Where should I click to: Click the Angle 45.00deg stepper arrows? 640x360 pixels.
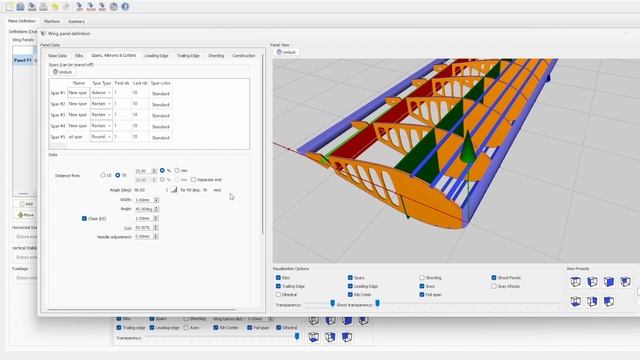tap(156, 209)
